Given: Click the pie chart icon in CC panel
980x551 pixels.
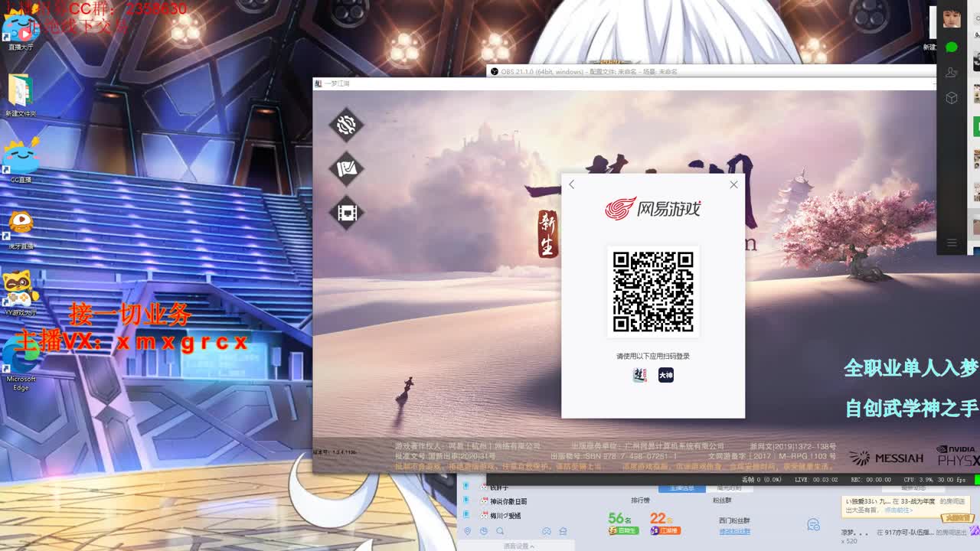Looking at the screenshot, I should pos(484,531).
